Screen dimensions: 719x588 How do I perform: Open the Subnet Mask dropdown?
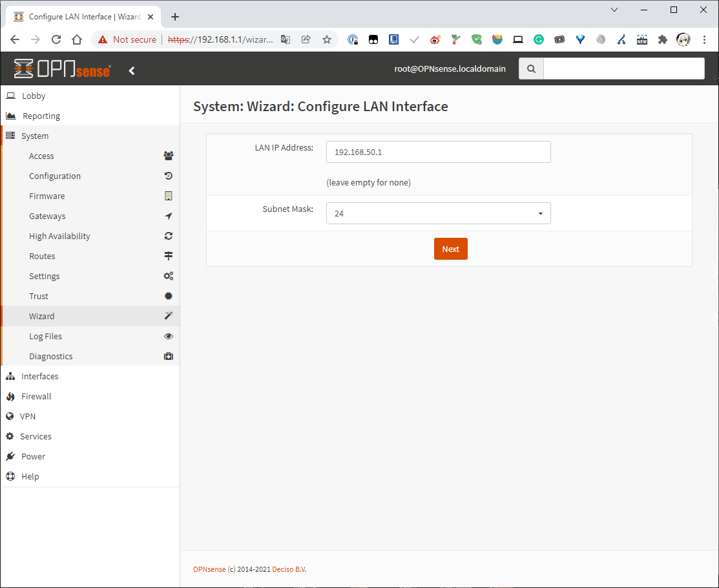(438, 213)
